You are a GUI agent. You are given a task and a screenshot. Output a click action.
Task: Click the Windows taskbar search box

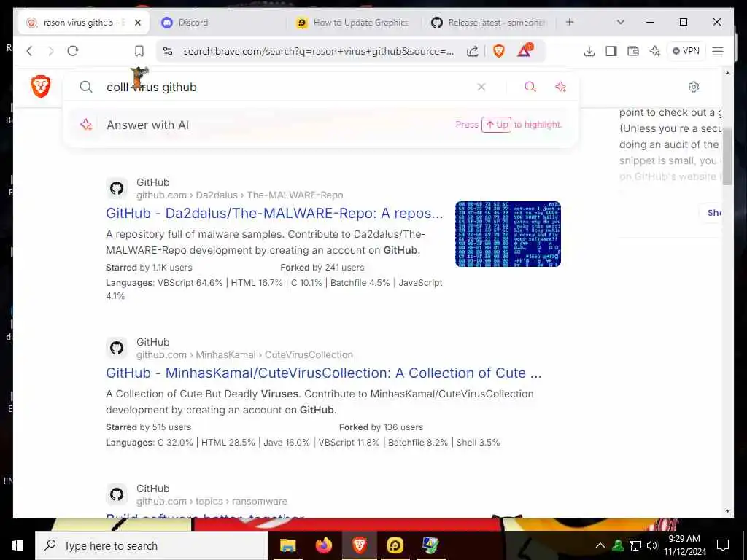pos(152,545)
